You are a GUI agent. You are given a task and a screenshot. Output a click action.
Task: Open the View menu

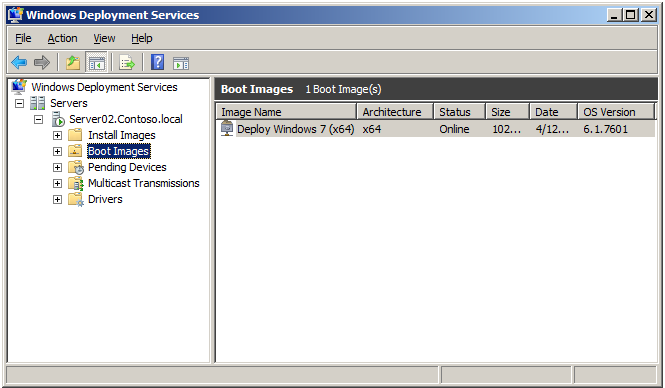coord(104,38)
